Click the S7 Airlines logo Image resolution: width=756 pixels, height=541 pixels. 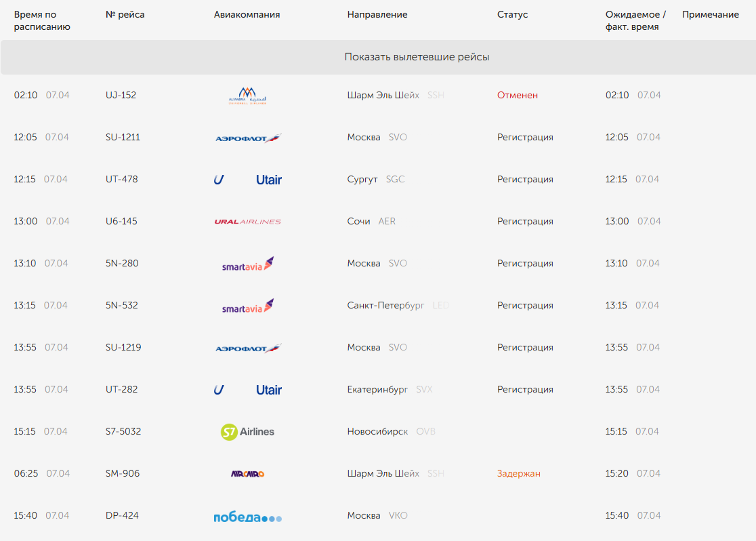[247, 432]
